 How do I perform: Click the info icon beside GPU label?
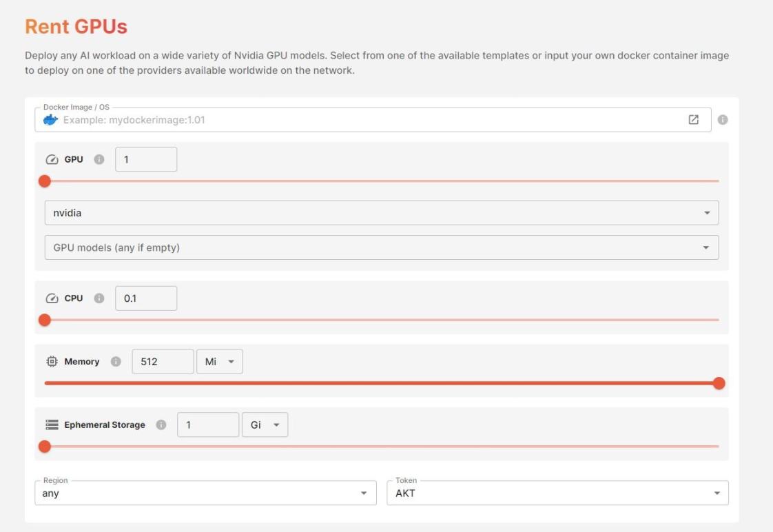(99, 159)
